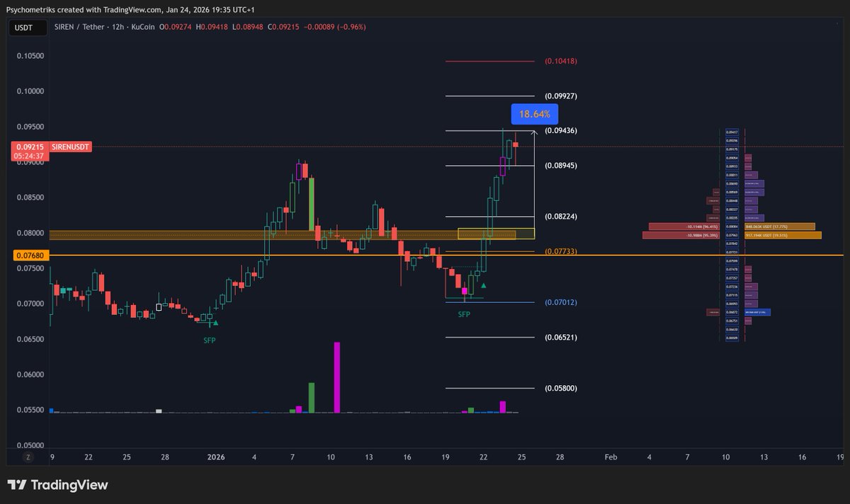Click the blue (0.07012) level label
Viewport: 850px width, 504px height.
[x=562, y=302]
